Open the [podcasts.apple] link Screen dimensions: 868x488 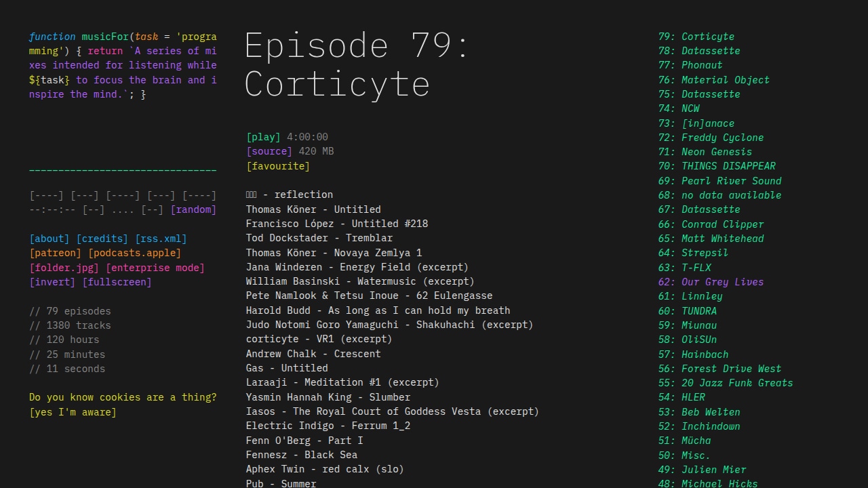tap(134, 253)
